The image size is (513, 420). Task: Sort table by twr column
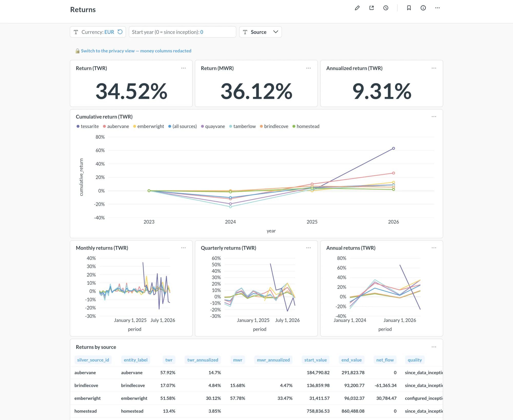(169, 360)
